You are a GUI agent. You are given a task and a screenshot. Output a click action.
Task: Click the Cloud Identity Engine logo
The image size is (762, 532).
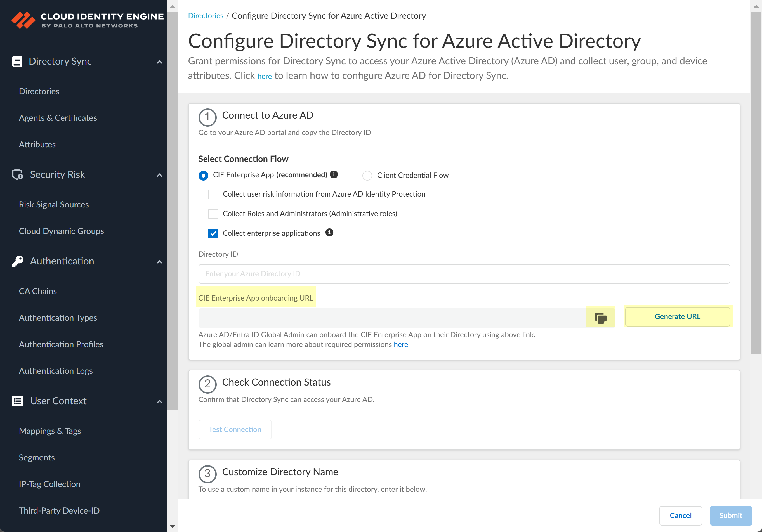pos(87,20)
